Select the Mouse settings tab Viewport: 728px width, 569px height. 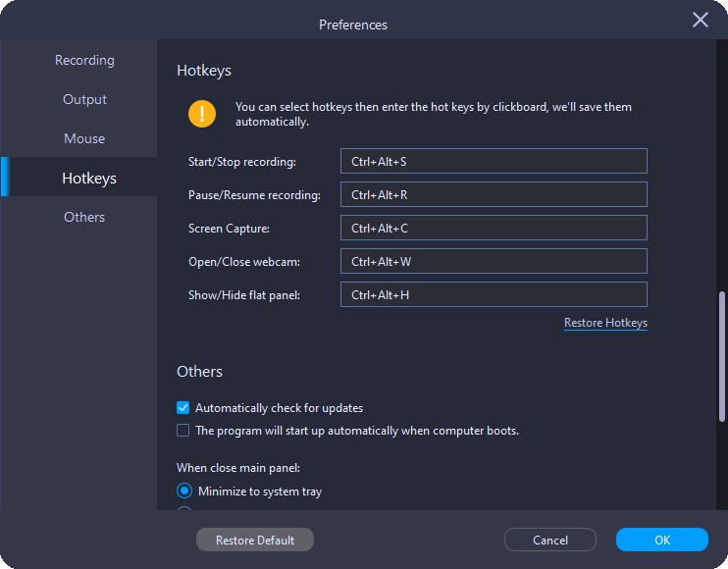pyautogui.click(x=84, y=139)
